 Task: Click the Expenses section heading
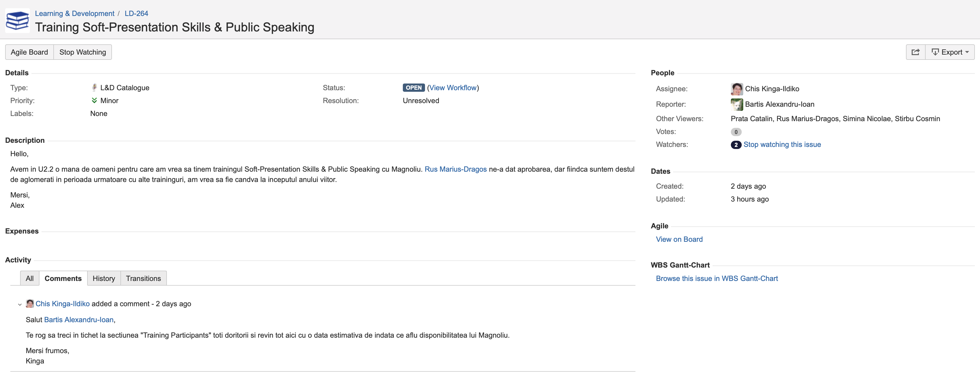[x=22, y=231]
